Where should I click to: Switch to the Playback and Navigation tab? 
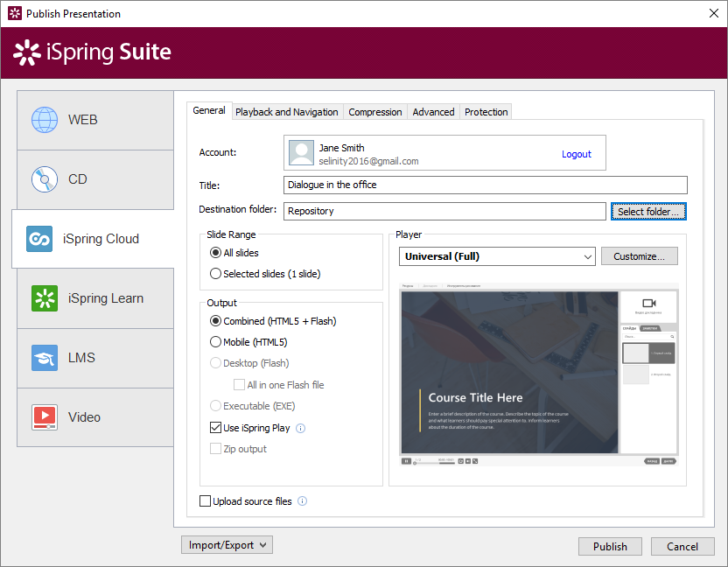pyautogui.click(x=287, y=112)
